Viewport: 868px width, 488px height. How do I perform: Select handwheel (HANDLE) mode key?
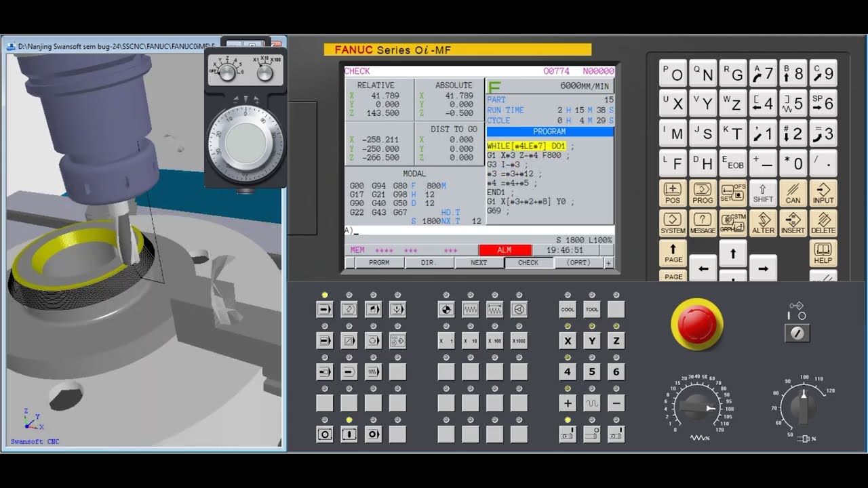[x=519, y=310]
